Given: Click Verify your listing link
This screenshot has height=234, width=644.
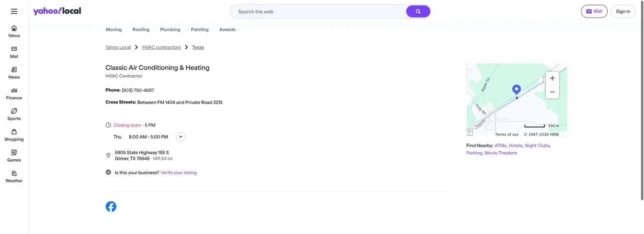Looking at the screenshot, I should coord(179,173).
